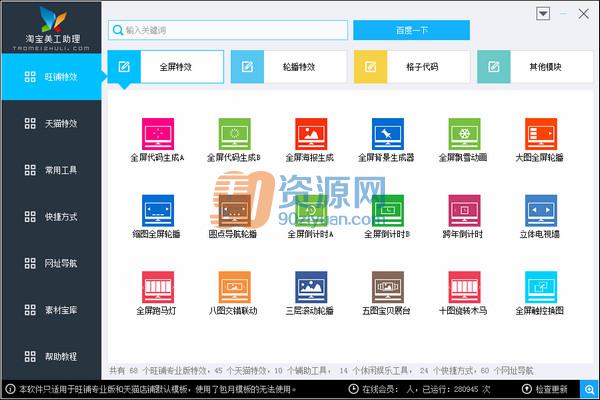This screenshot has height=400, width=600.
Task: Click the 缩图全屏轮播 icon
Action: tap(158, 211)
